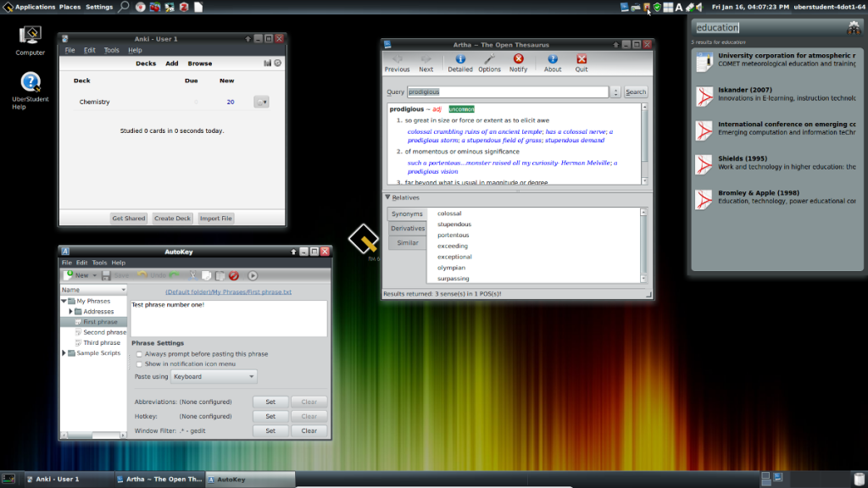The width and height of the screenshot is (868, 488).
Task: Open Anki statistics graph icon
Action: (268, 63)
